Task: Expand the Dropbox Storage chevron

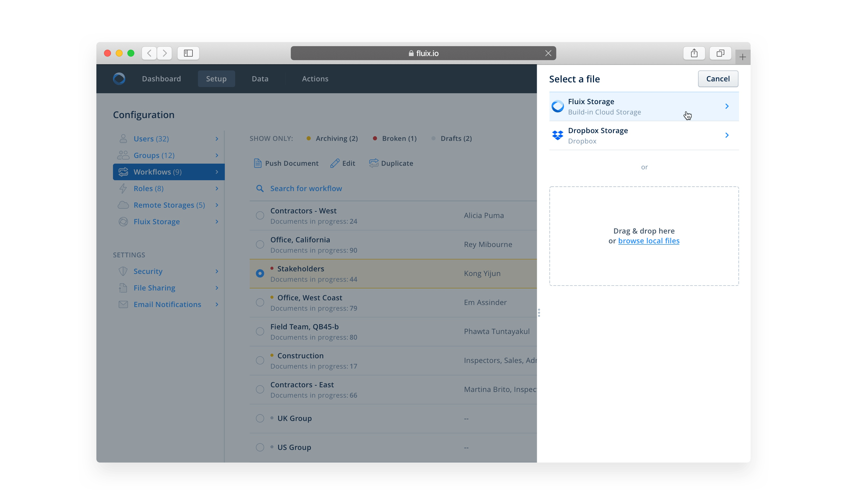Action: coord(727,135)
